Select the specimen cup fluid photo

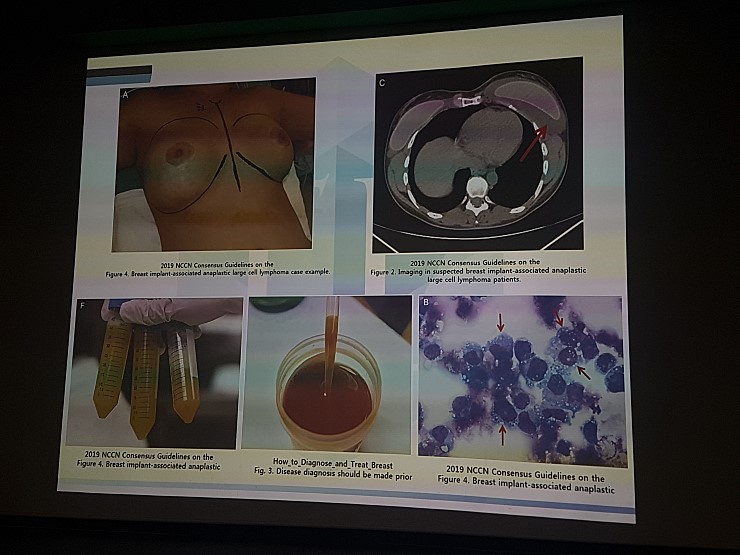(329, 375)
